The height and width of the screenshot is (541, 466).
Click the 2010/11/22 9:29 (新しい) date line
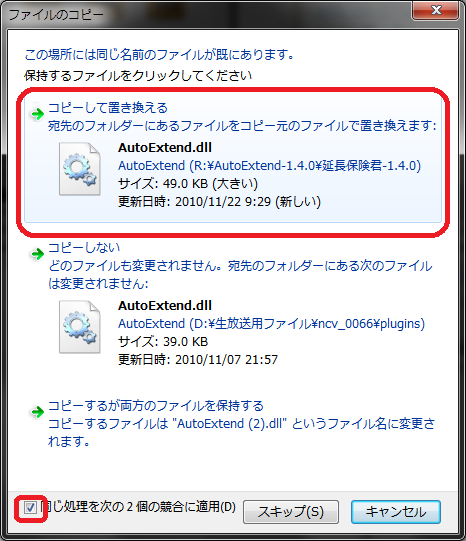coord(219,201)
